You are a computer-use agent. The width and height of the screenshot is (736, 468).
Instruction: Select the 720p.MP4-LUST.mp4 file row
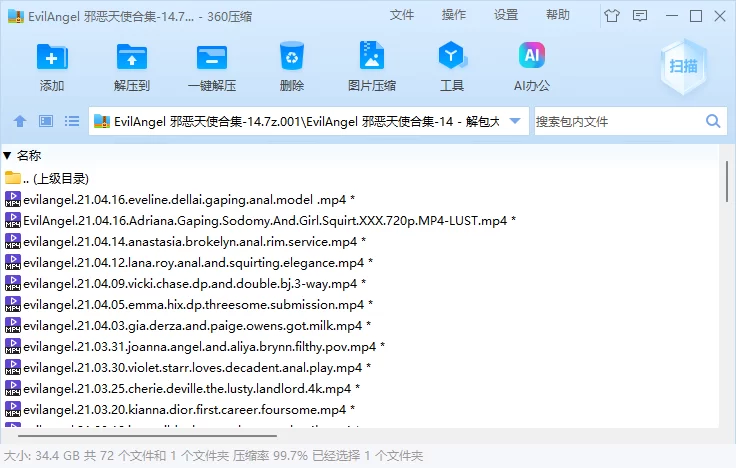360,221
